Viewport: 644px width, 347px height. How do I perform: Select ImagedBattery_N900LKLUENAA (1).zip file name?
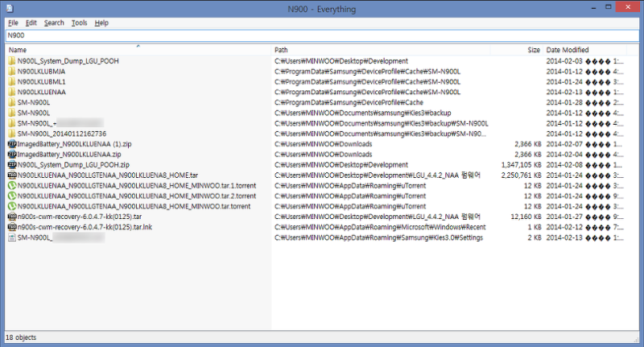74,144
